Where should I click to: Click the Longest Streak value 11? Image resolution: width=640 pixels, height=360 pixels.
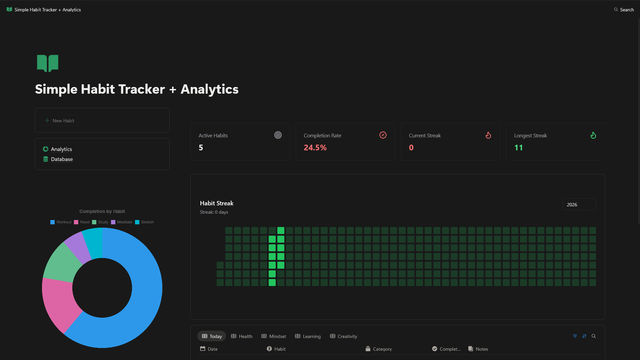[518, 147]
